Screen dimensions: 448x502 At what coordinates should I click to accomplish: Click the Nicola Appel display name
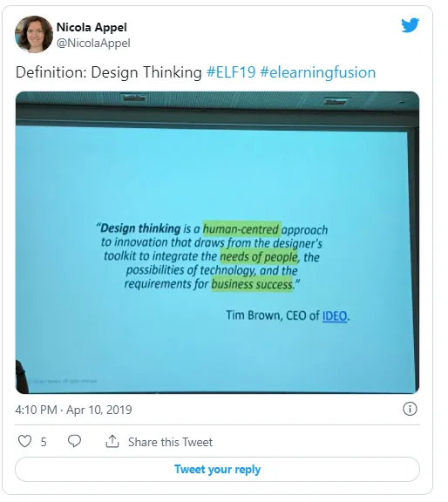[92, 27]
